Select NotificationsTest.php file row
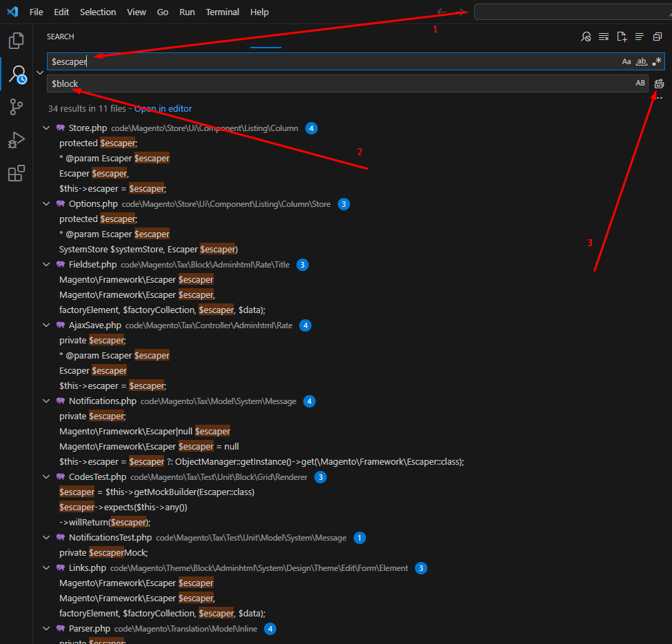Screen dimensions: 672x644 click(x=353, y=537)
